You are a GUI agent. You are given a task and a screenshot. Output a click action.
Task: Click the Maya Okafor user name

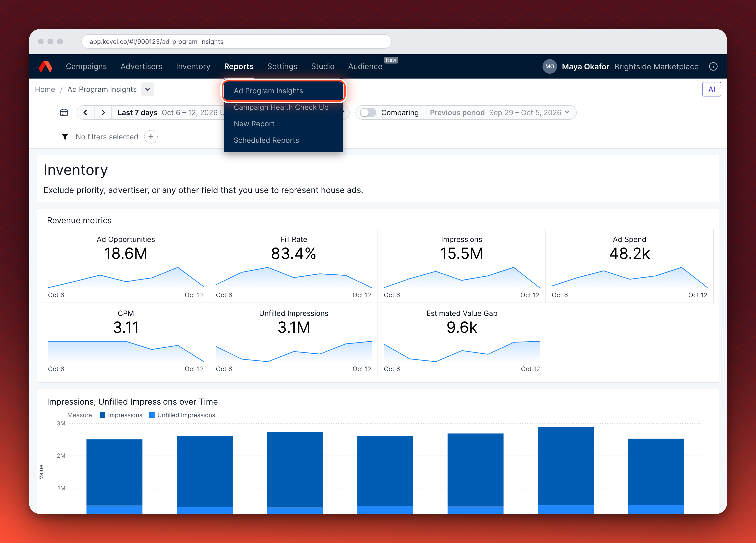(585, 66)
